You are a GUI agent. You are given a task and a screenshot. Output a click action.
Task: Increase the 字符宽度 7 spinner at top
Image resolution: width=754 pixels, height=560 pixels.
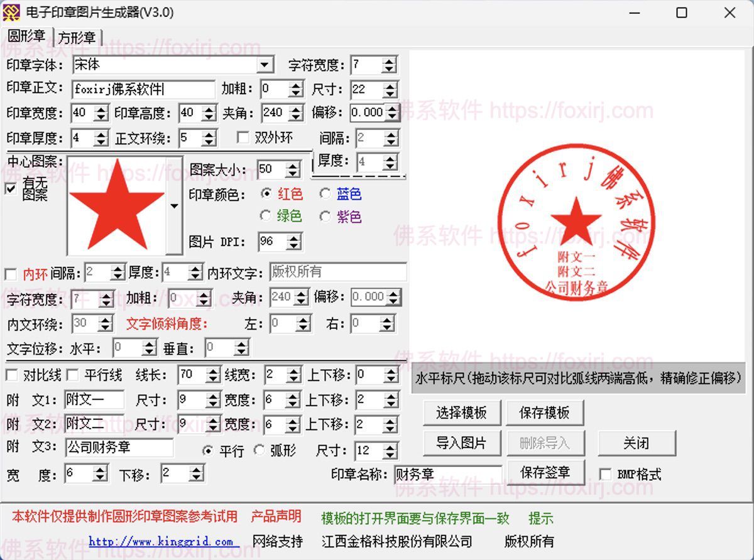tap(390, 61)
